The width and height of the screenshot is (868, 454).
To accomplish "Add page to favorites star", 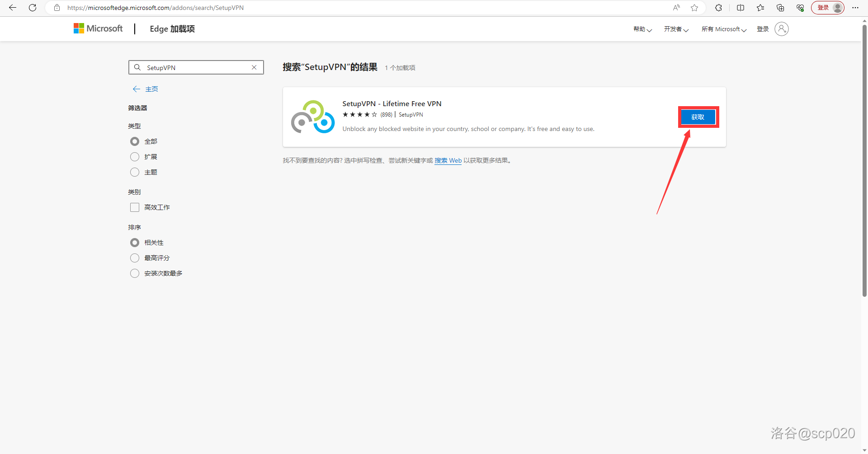I will (x=694, y=8).
